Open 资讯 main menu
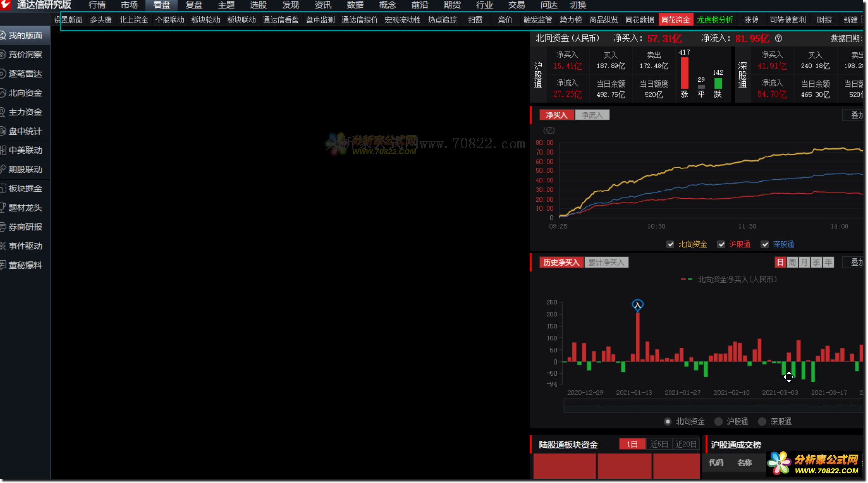 pos(323,5)
